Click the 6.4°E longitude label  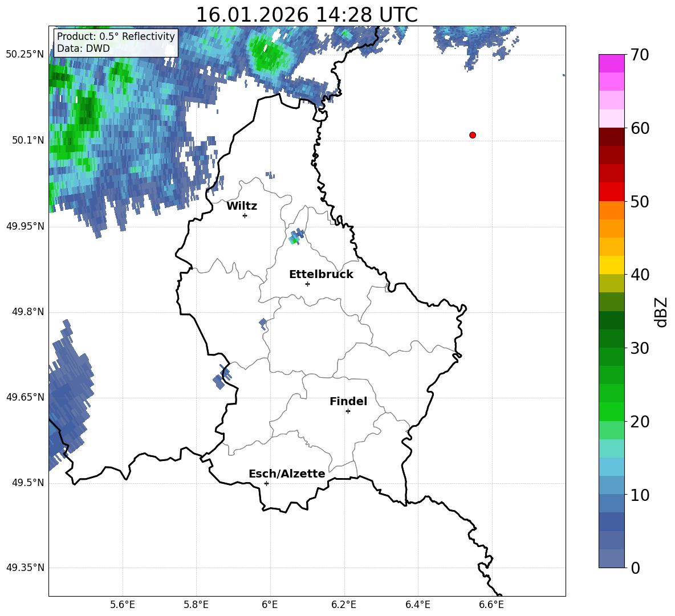click(x=417, y=605)
